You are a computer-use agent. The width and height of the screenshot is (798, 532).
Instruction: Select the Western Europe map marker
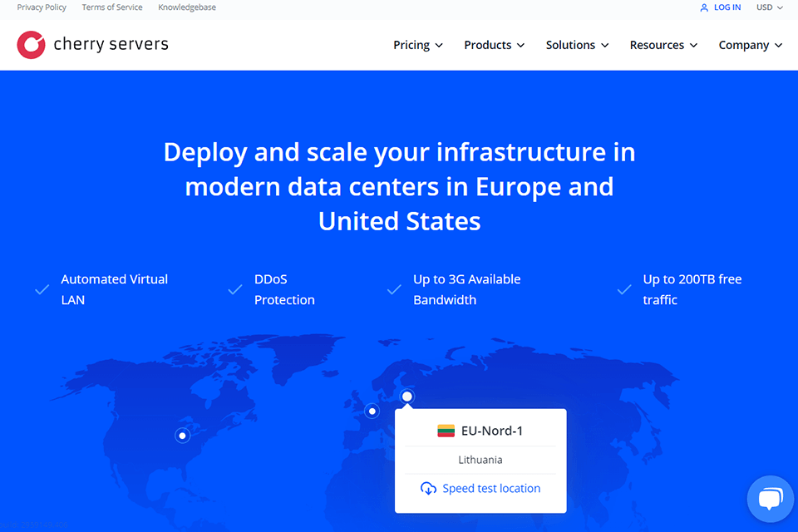tap(372, 411)
